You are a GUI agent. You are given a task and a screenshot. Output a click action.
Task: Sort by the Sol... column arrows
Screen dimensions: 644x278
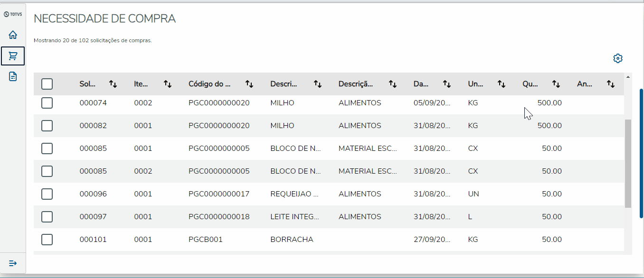tap(113, 84)
